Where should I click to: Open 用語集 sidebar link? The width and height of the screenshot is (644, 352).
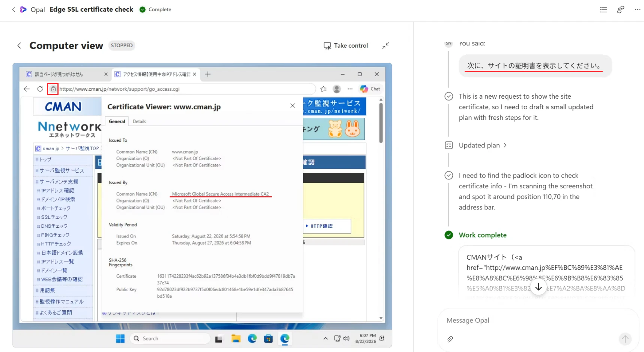[x=47, y=290]
